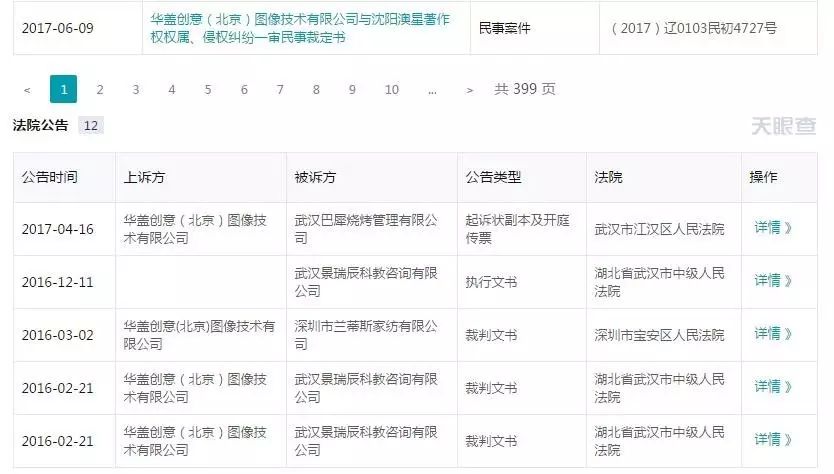The height and width of the screenshot is (474, 834).
Task: Click the 共 399 页 total pages label
Action: pyautogui.click(x=525, y=89)
